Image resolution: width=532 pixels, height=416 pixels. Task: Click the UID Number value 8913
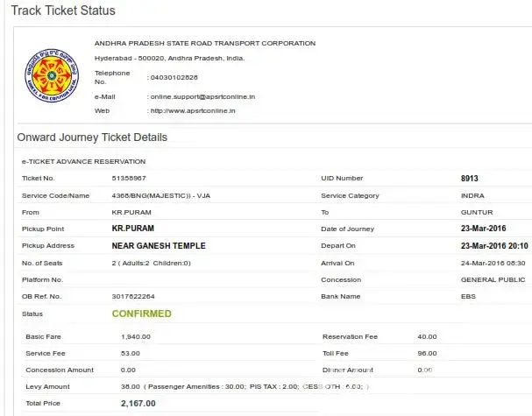(x=470, y=179)
